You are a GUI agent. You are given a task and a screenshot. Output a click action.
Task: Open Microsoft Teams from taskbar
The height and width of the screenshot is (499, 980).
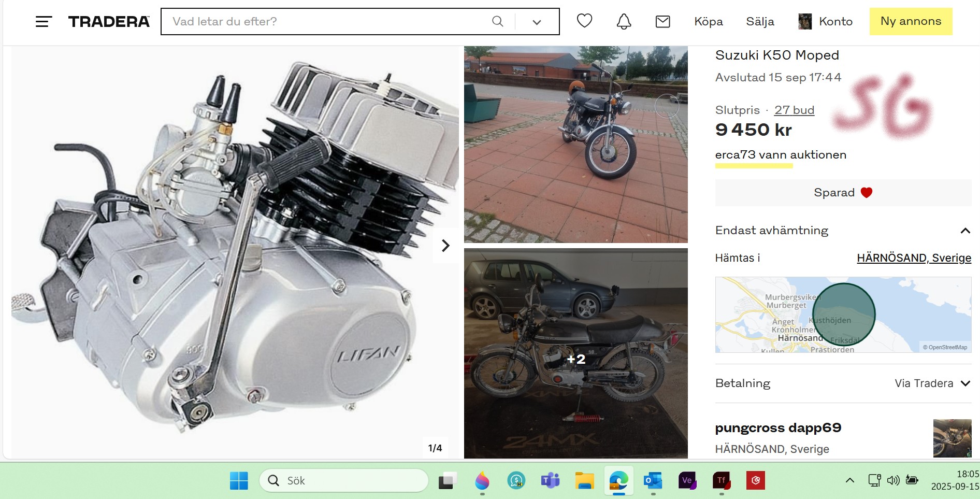point(550,481)
